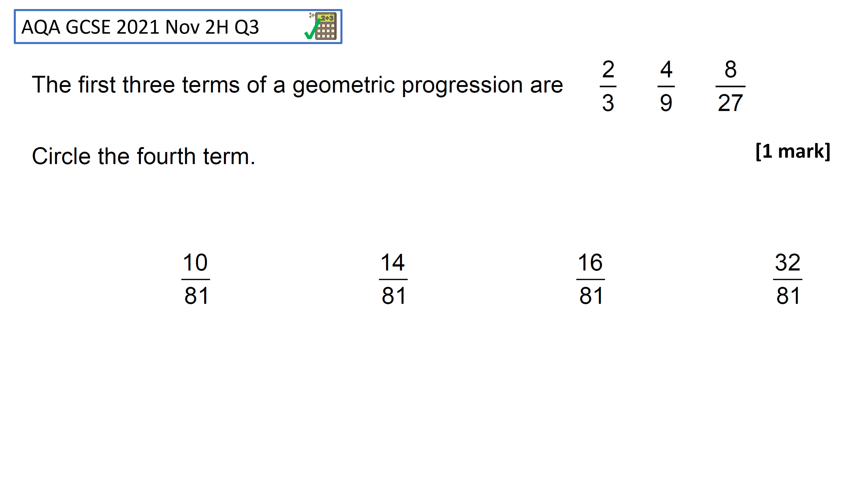The image size is (868, 488).
Task: Click the sparkle symbol above the green tick
Action: coord(312,15)
